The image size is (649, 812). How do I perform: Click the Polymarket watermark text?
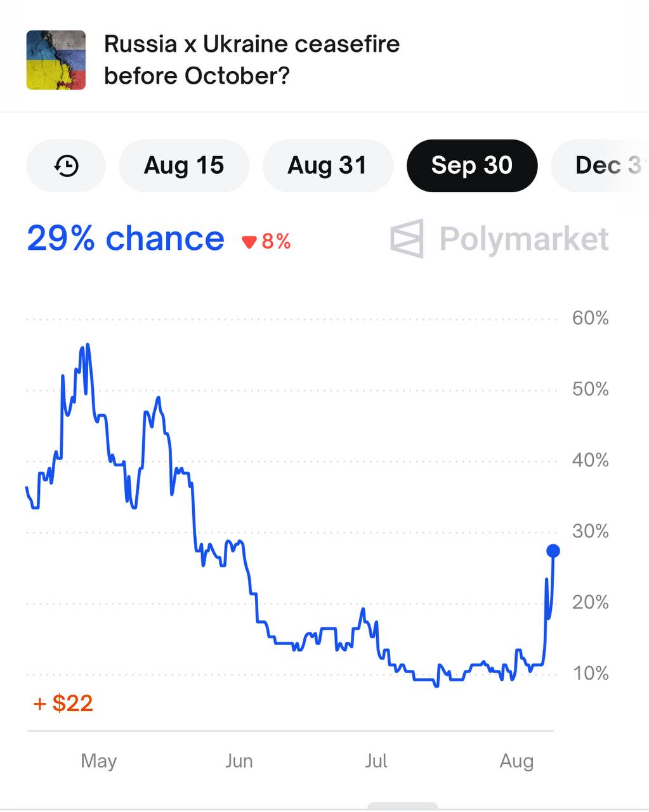pyautogui.click(x=524, y=239)
